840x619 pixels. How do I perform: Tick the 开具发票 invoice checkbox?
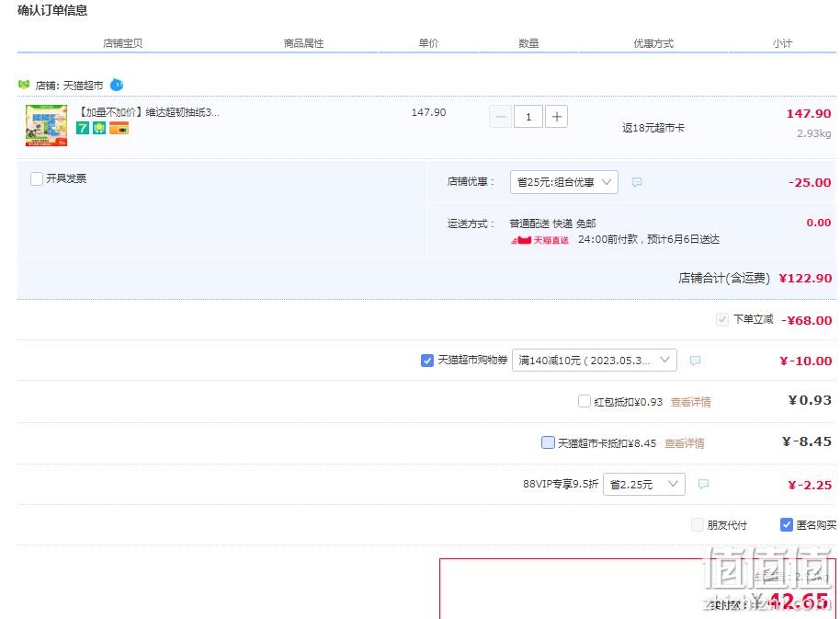tap(37, 178)
